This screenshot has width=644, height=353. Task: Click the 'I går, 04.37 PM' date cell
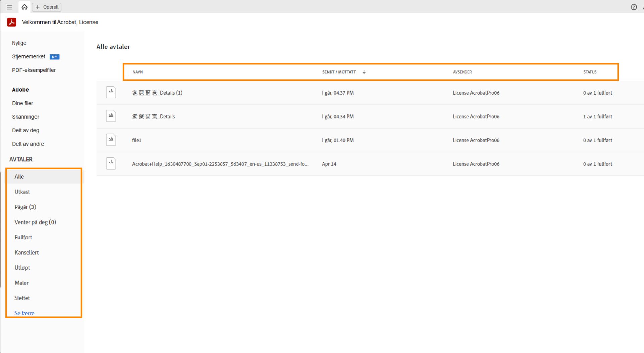pos(338,93)
